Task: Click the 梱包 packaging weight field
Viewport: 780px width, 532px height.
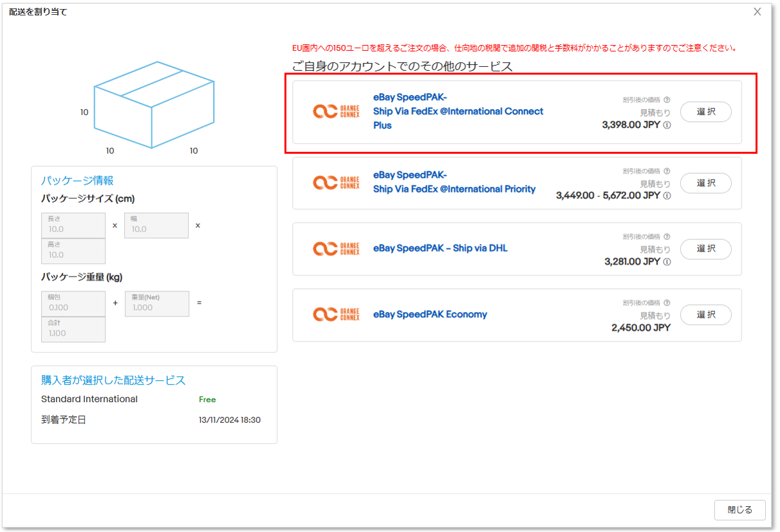Action: click(x=73, y=304)
